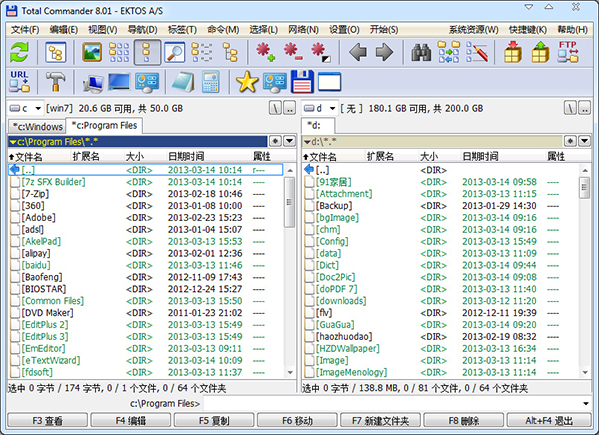This screenshot has height=435, width=599.
Task: Select the [Doc2Pic] folder row
Action: [x=440, y=277]
